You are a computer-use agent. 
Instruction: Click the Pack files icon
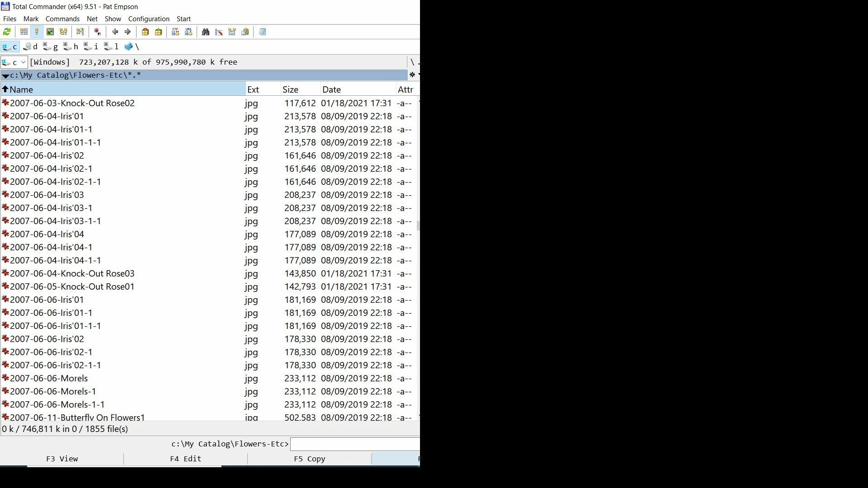click(145, 32)
